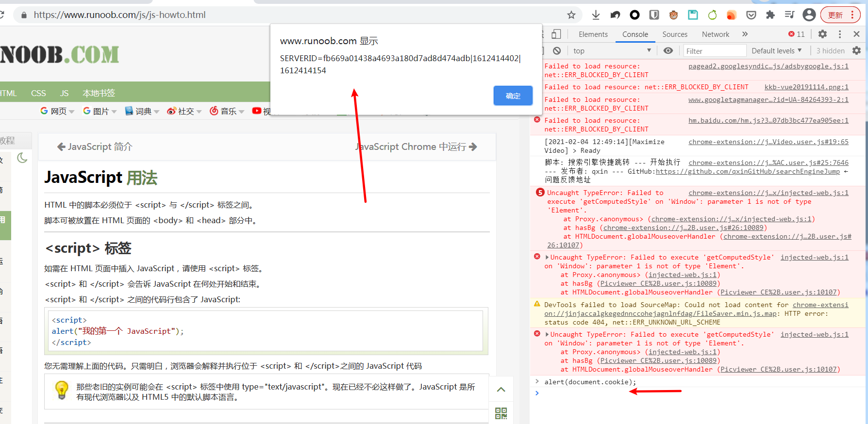
Task: Click the grouped error badge showing 5
Action: pyautogui.click(x=540, y=193)
